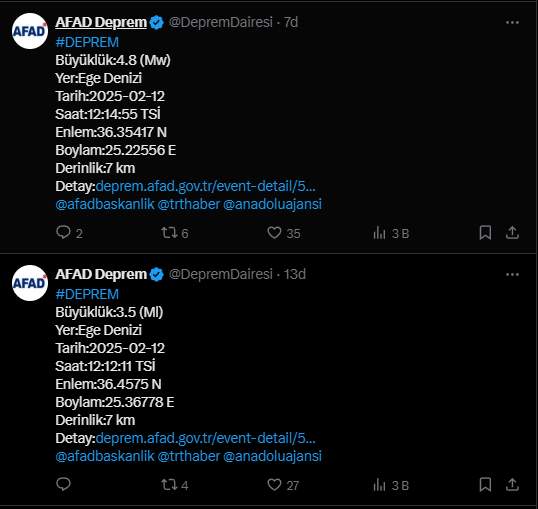
Task: Open first tweet's deprem.afad.gov.tr detail link
Action: point(206,186)
